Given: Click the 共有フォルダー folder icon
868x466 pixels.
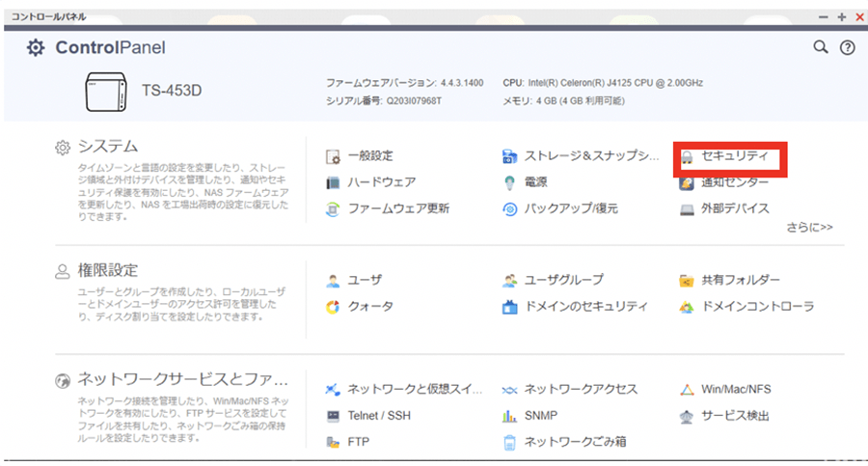Looking at the screenshot, I should click(x=687, y=281).
